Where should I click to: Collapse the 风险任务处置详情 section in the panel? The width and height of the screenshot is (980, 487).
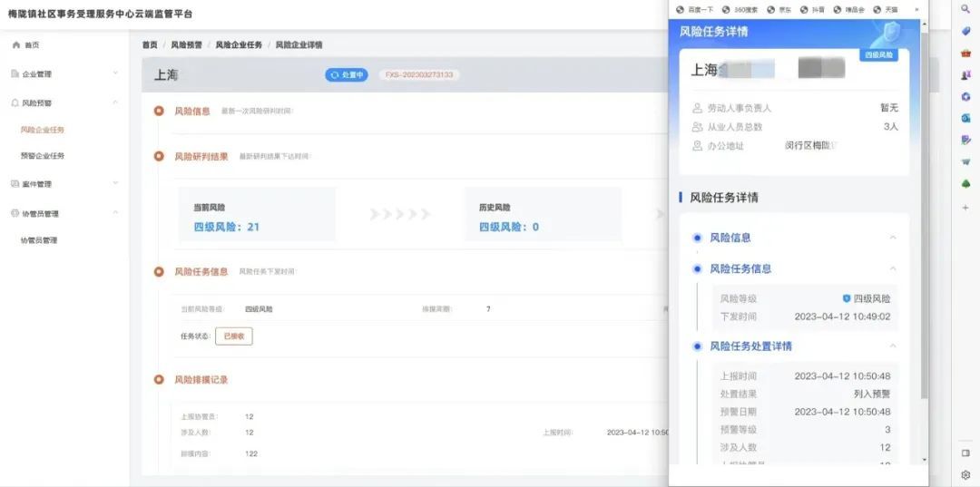(893, 346)
